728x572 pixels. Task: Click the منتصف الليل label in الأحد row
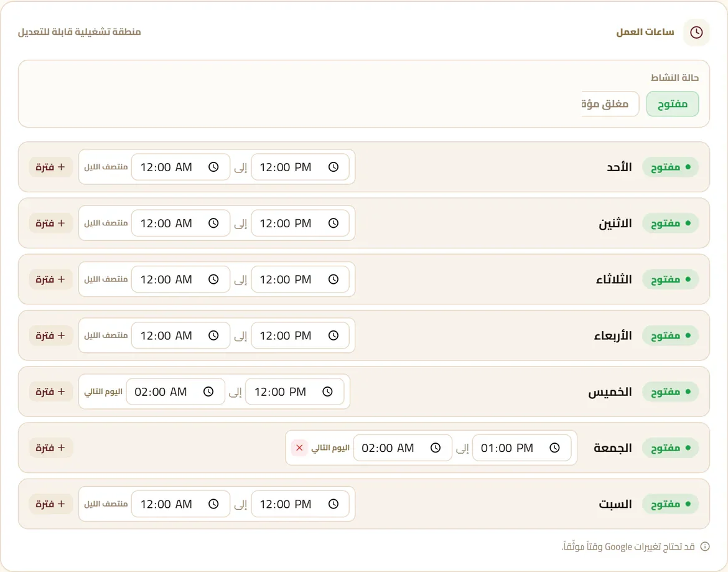click(106, 167)
